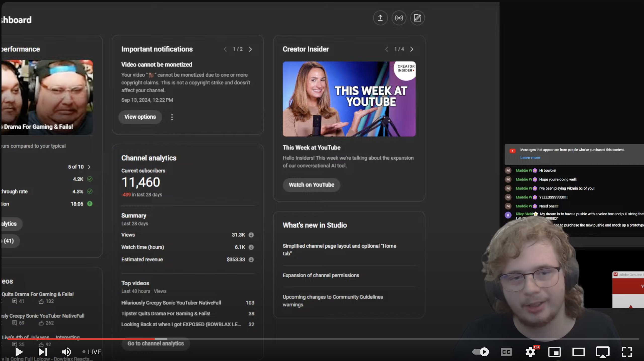Click the Views down-trend indicator icon

(251, 235)
